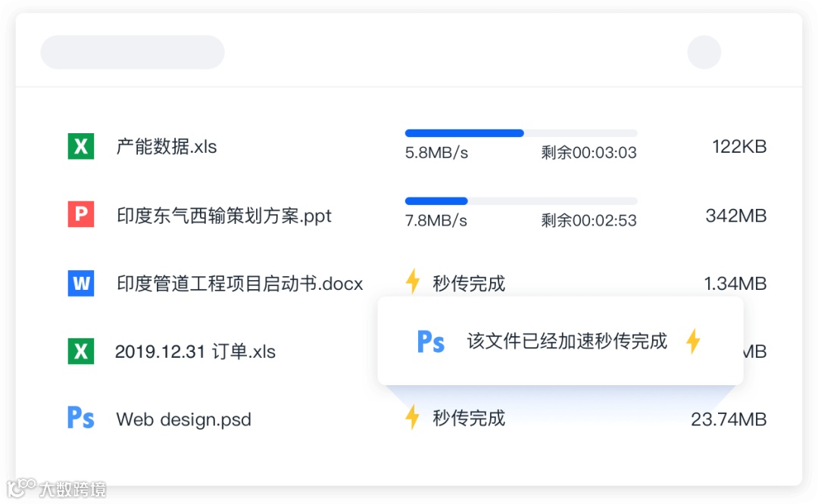Click the progress bar of 印度东气西输策划方案.ppt

pos(520,201)
